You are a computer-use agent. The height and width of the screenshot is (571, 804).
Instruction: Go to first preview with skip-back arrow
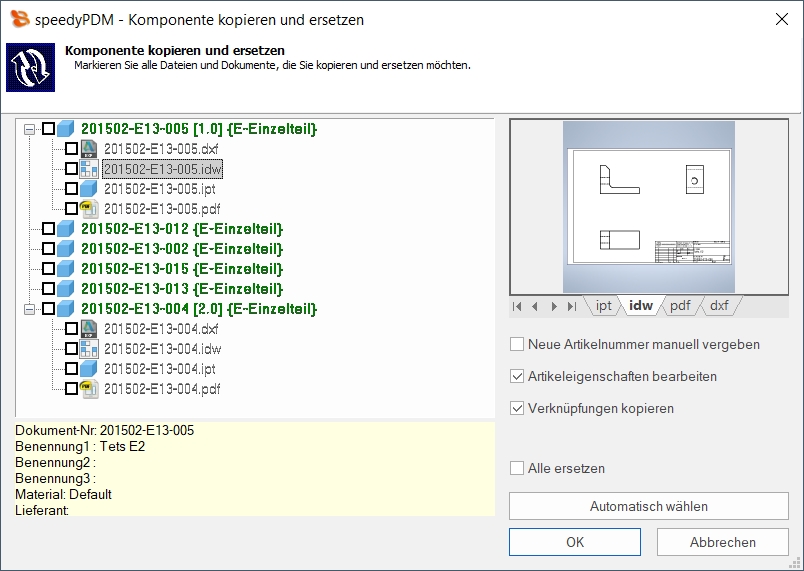coord(517,306)
